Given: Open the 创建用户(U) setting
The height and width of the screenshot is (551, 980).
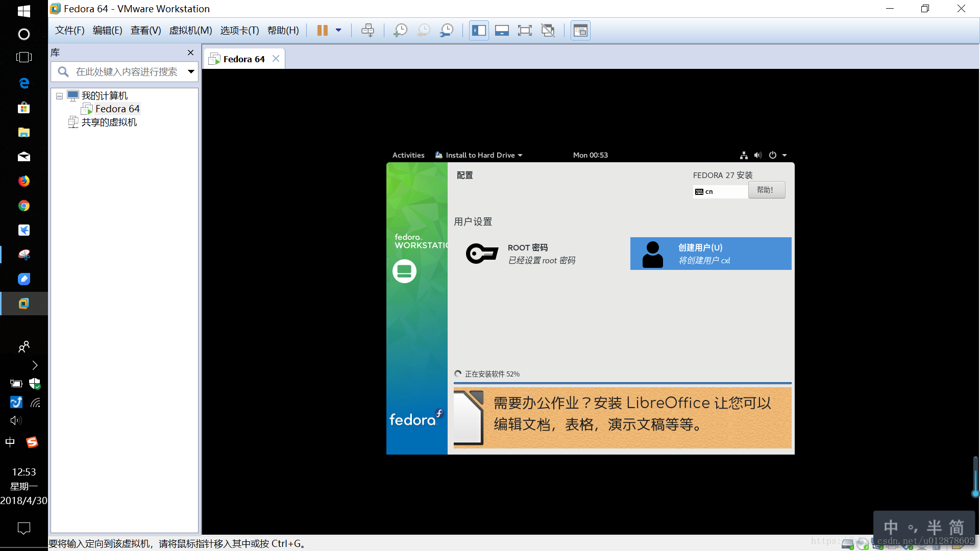Looking at the screenshot, I should click(710, 254).
